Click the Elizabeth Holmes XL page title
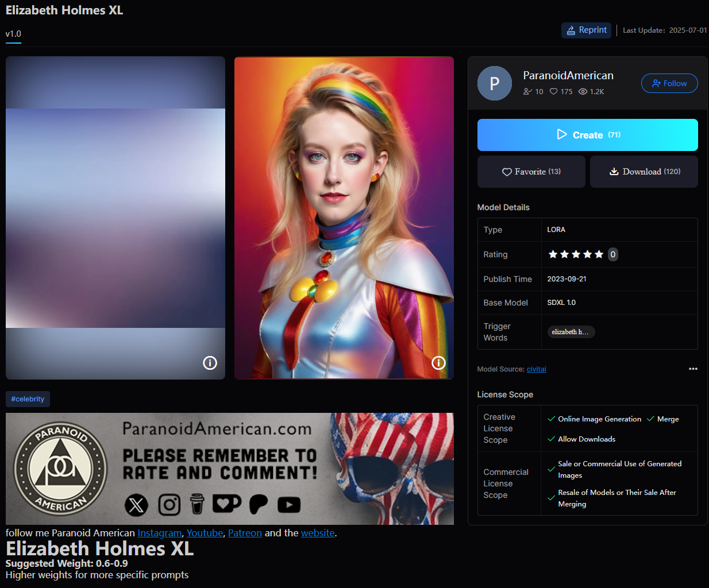This screenshot has width=709, height=588. [x=64, y=10]
